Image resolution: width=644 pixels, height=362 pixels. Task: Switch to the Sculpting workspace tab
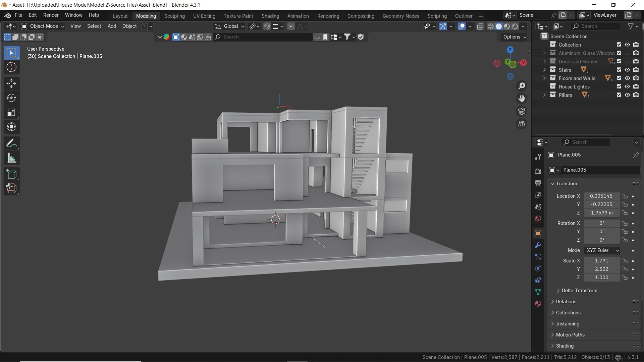174,16
